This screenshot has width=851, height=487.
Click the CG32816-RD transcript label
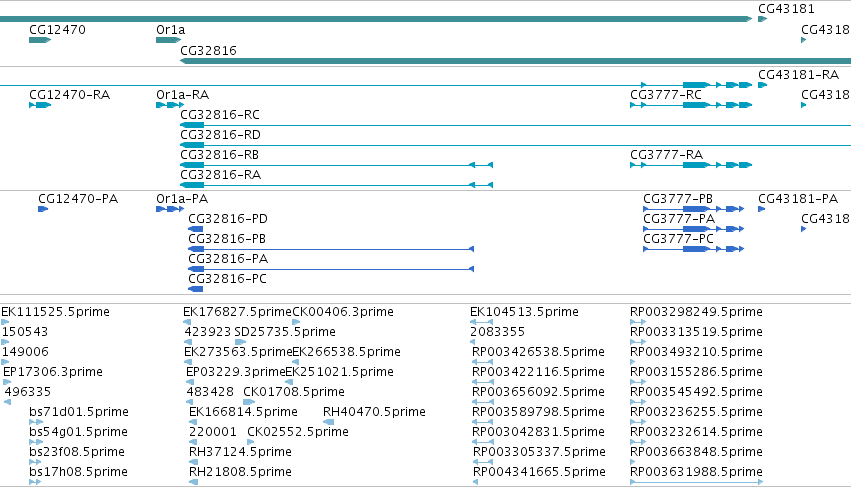point(220,135)
